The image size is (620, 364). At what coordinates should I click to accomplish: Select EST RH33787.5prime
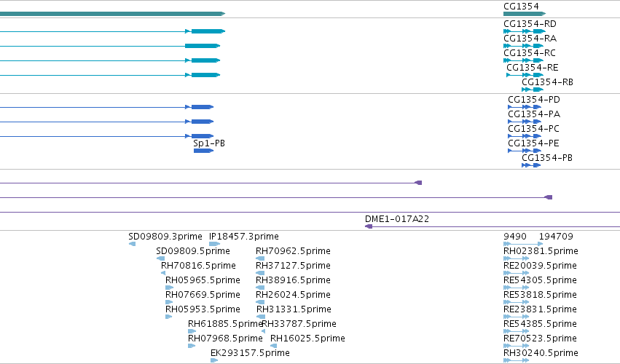pyautogui.click(x=299, y=325)
